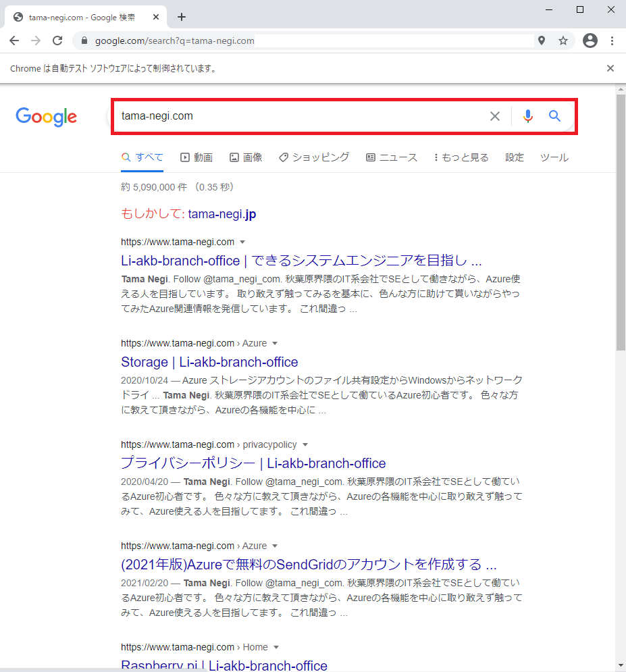Click the scrollbar down arrow
Viewport: 626px width, 672px height.
click(621, 665)
